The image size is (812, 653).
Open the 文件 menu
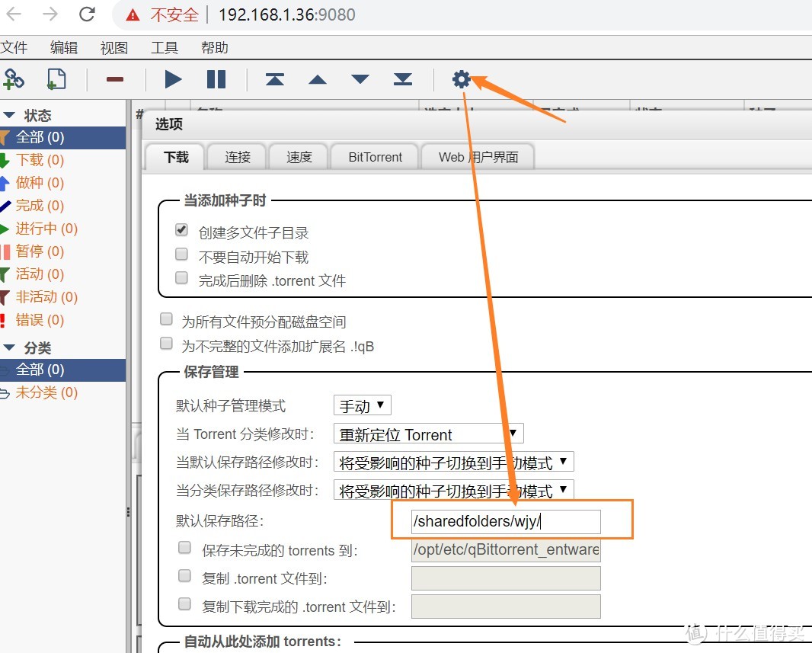(x=14, y=48)
